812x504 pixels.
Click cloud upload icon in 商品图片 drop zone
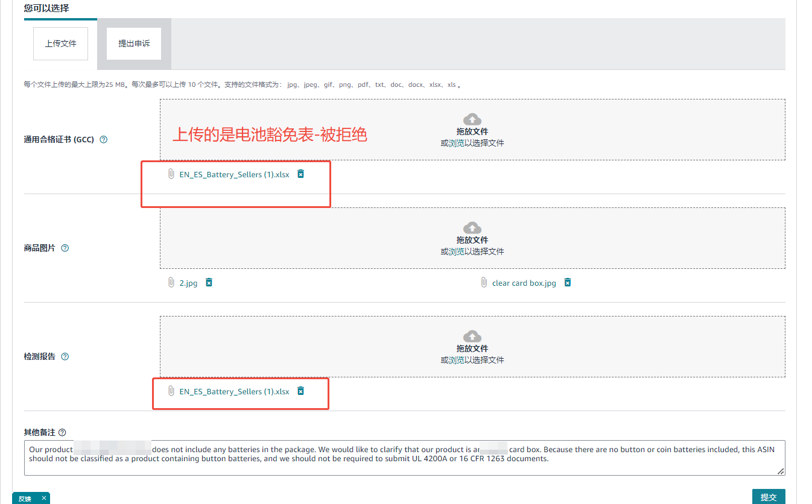tap(472, 228)
